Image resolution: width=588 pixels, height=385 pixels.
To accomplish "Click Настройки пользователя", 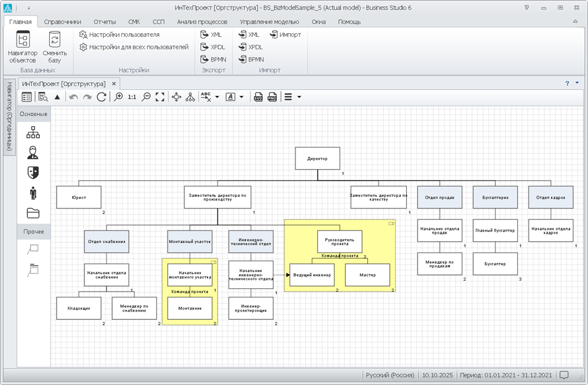I will pyautogui.click(x=124, y=35).
